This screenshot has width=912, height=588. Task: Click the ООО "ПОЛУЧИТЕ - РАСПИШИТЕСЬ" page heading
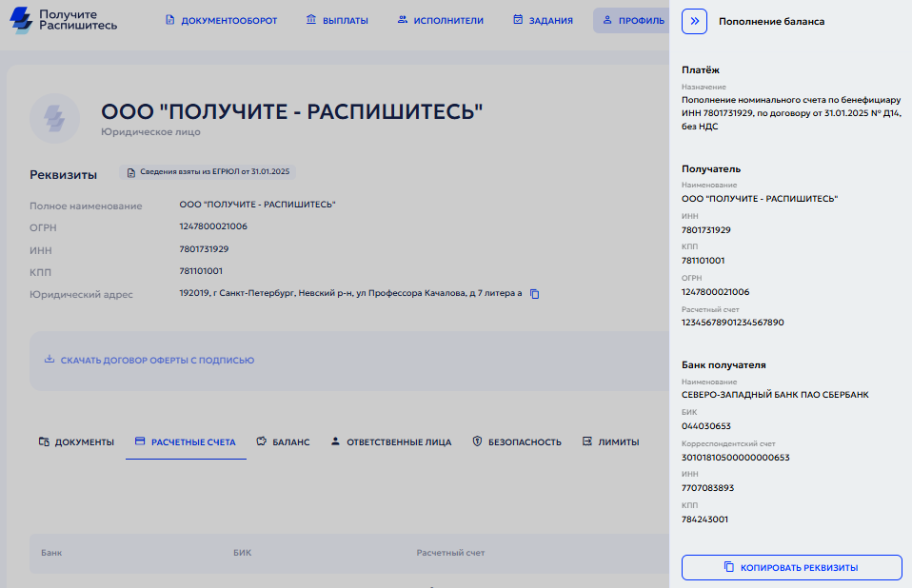[292, 111]
